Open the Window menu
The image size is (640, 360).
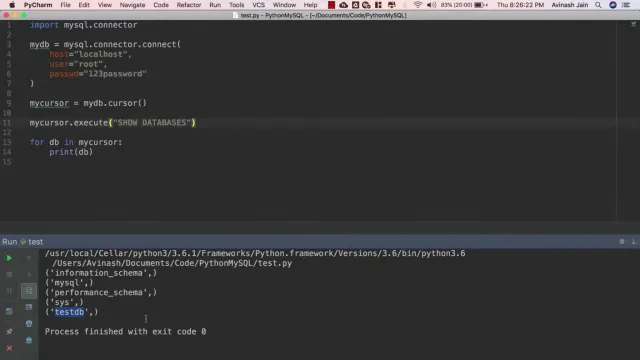click(284, 5)
